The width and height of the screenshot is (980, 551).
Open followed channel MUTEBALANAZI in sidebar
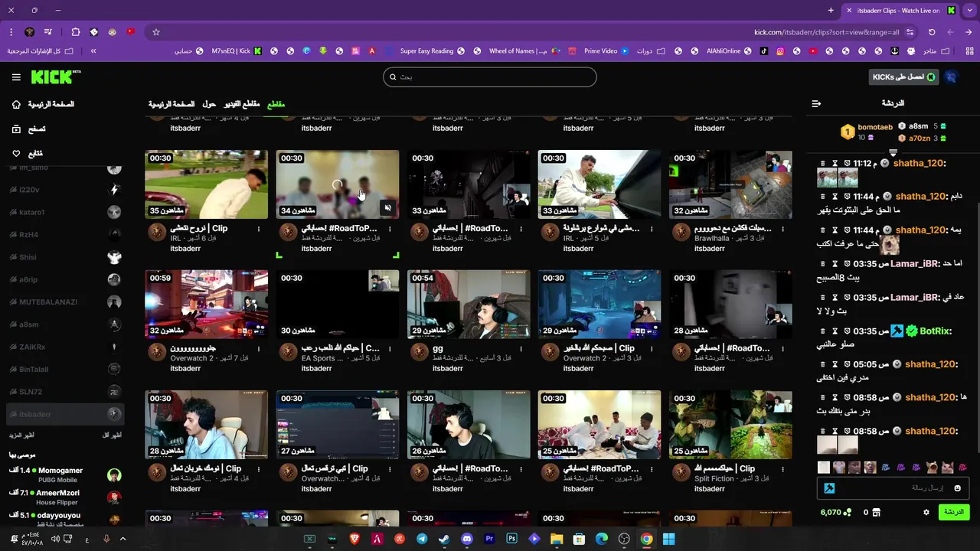65,302
